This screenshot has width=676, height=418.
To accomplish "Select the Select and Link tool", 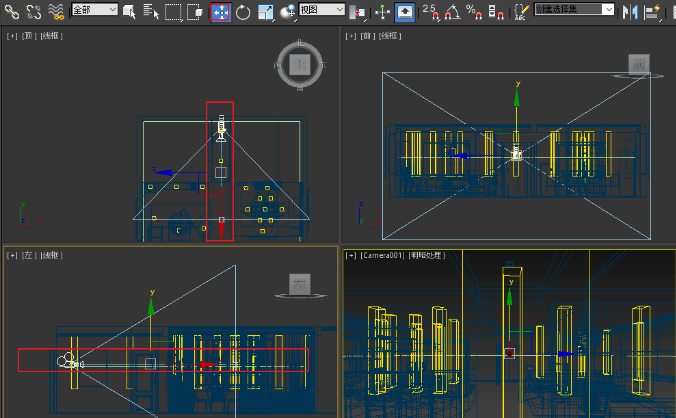I will point(11,11).
